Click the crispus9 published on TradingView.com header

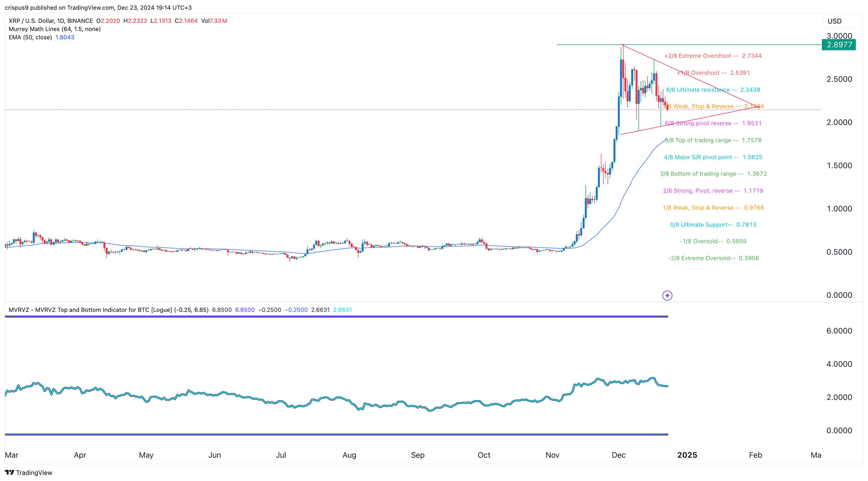(x=98, y=8)
